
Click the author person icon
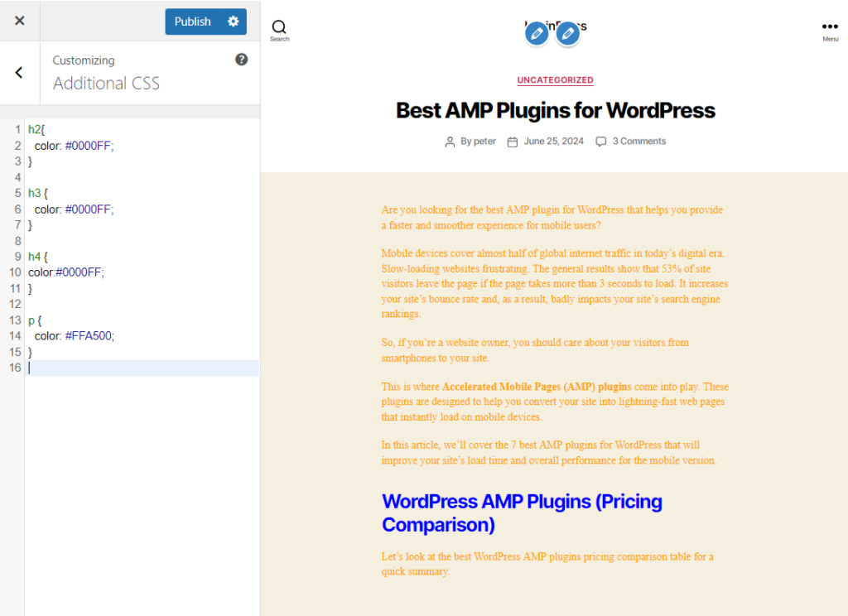450,142
